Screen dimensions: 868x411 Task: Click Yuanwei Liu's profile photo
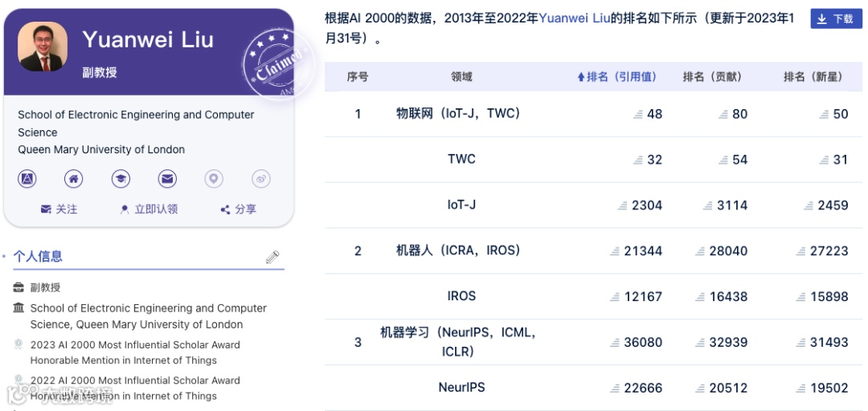click(x=43, y=47)
